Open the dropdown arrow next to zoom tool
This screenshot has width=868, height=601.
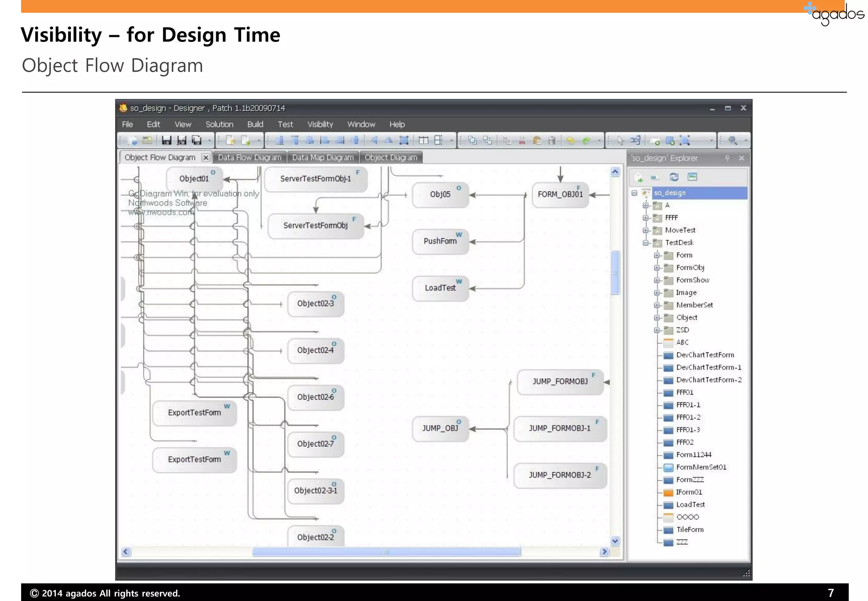pyautogui.click(x=746, y=140)
